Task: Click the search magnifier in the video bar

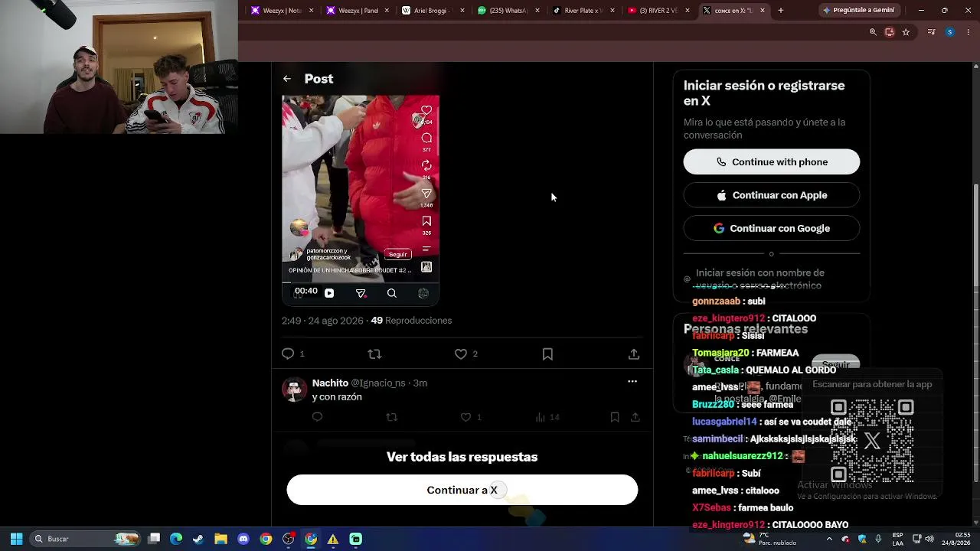Action: pos(391,293)
